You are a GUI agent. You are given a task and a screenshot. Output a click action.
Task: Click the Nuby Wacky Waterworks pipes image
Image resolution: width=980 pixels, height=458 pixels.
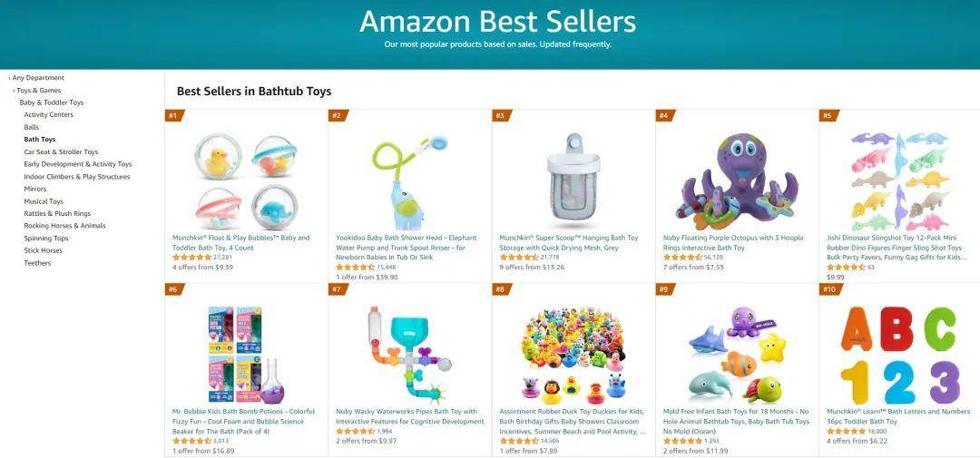[x=409, y=355]
